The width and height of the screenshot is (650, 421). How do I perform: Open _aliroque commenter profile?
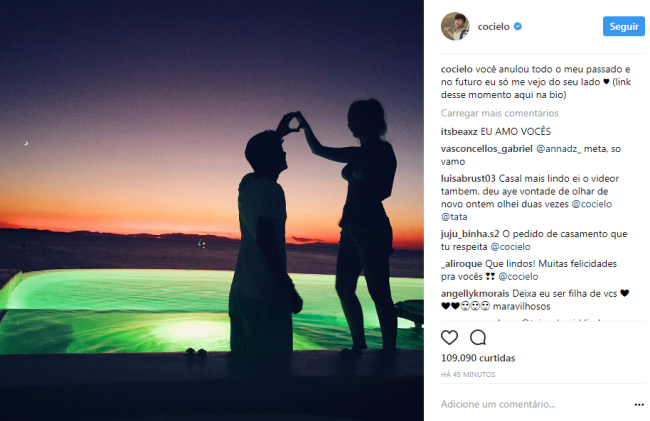(461, 264)
